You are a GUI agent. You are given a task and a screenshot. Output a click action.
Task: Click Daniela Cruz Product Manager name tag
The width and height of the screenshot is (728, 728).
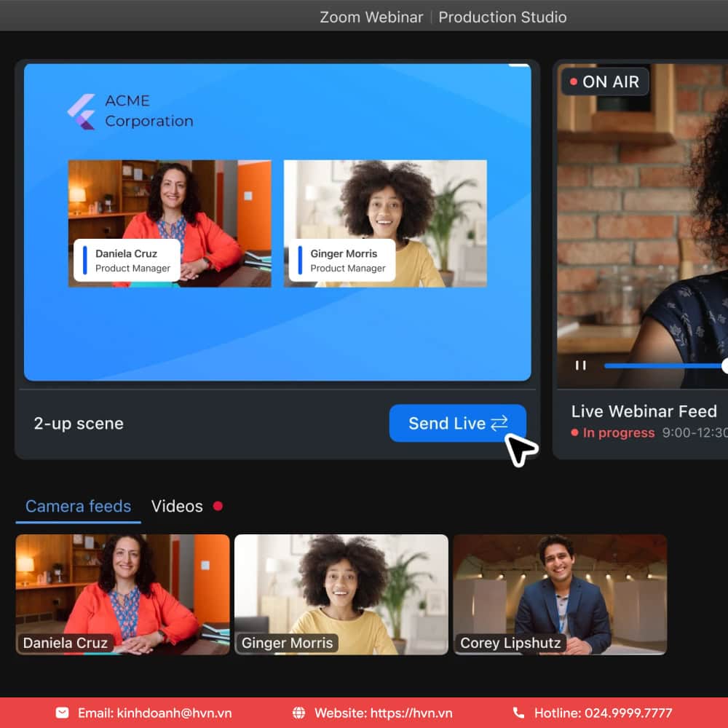tap(127, 261)
